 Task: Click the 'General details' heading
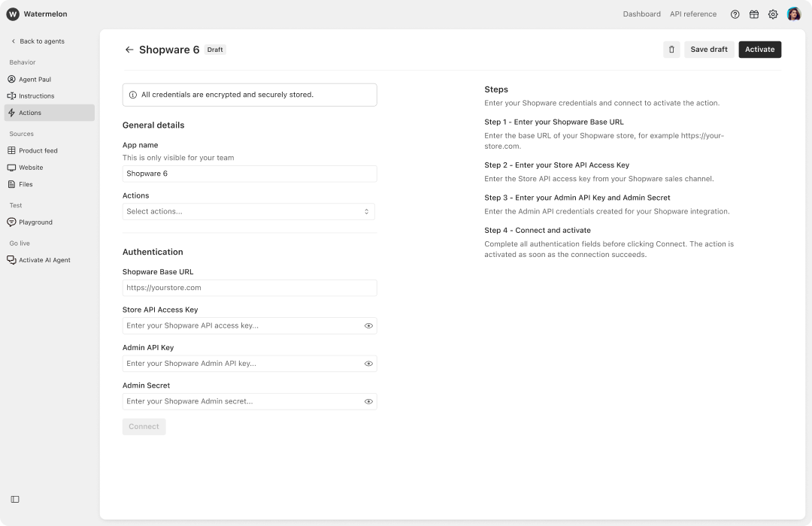click(x=153, y=125)
